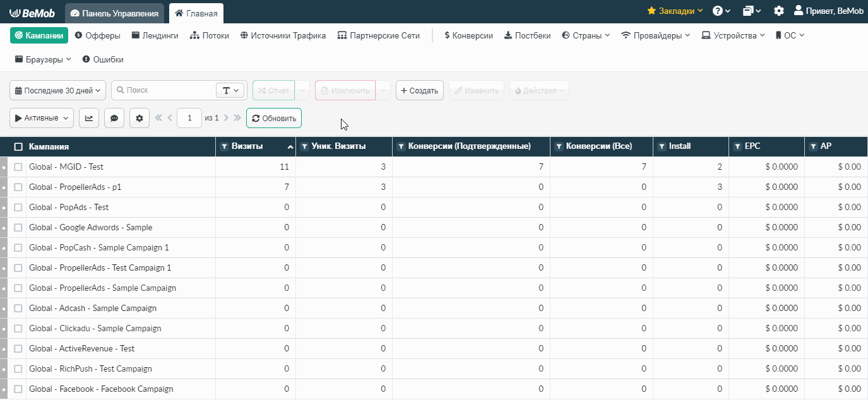Toggle the select-all checkbox in Кампания header
The height and width of the screenshot is (400, 868).
click(x=18, y=146)
